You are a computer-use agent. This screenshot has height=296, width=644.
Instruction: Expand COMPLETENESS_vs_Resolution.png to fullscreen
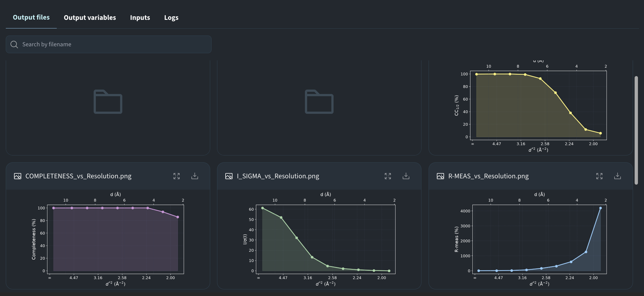click(x=177, y=176)
